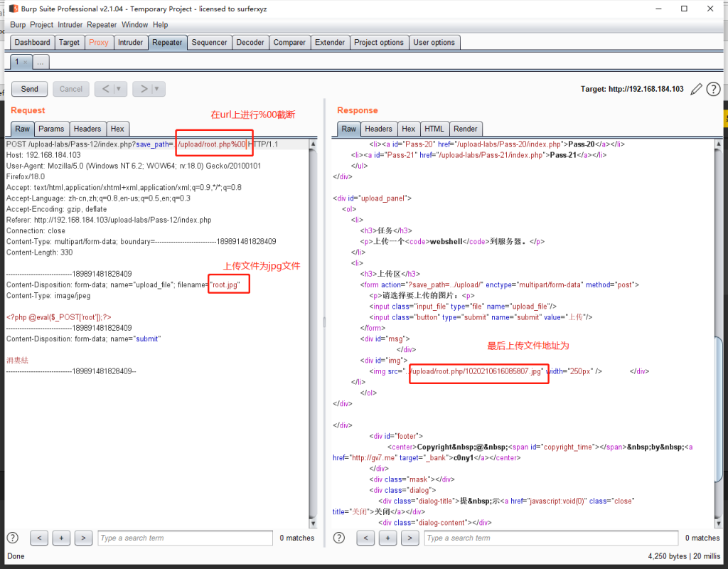Open the back history dropdown arrow
This screenshot has width=728, height=569.
coord(119,89)
